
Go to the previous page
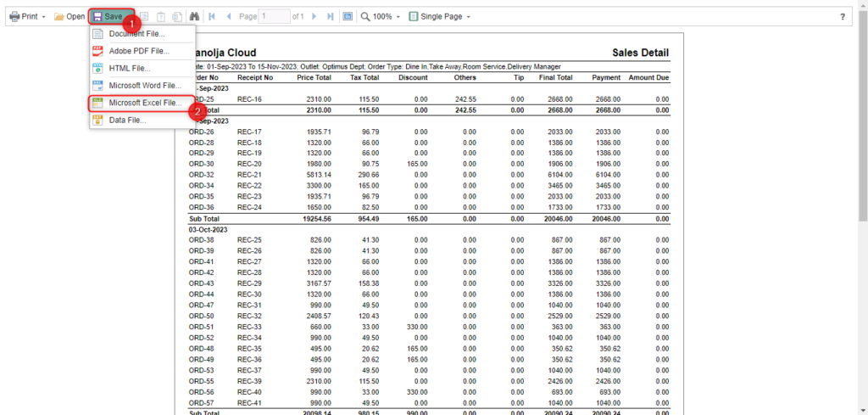[229, 17]
